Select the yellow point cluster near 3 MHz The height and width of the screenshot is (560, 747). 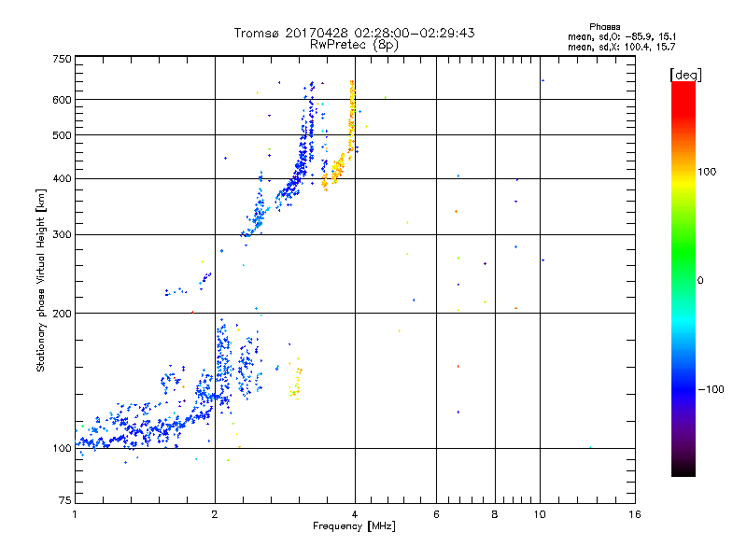pyautogui.click(x=295, y=380)
